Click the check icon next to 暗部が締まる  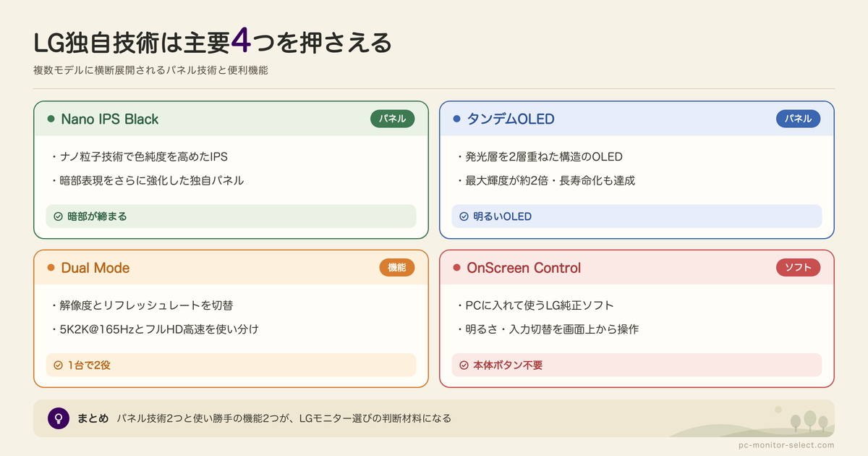click(x=58, y=216)
